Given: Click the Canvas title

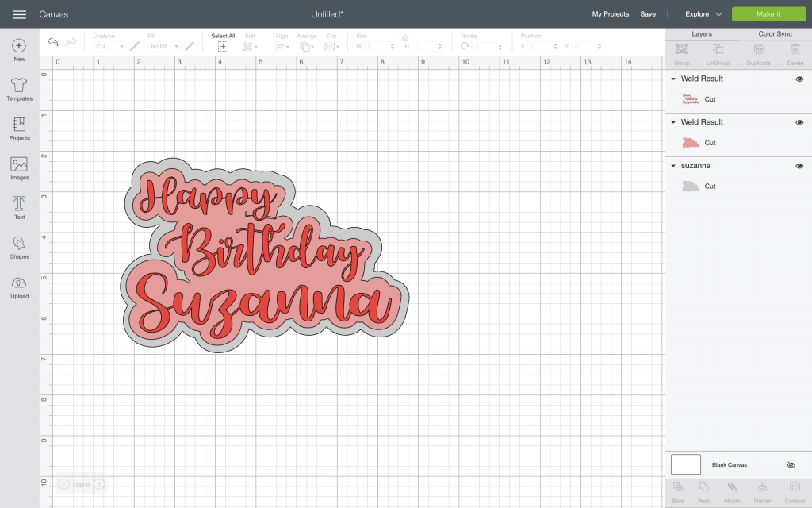Looking at the screenshot, I should pos(53,14).
